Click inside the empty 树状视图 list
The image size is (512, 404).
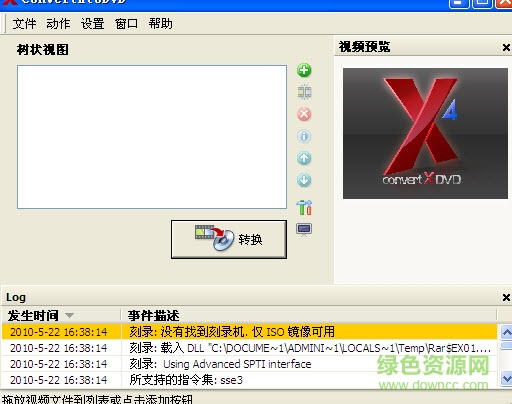point(152,137)
